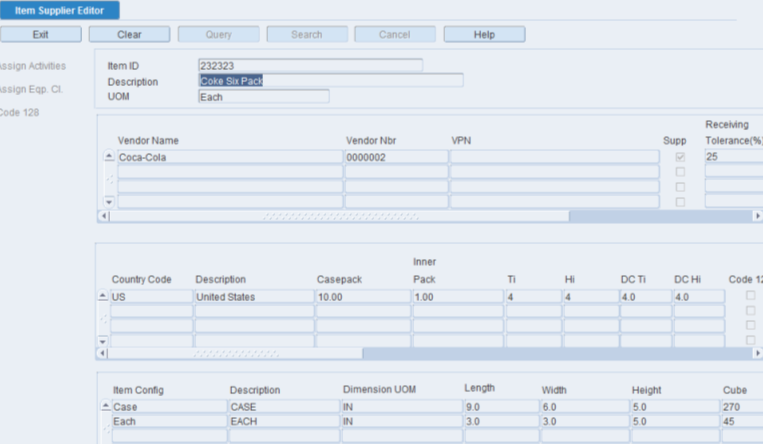The height and width of the screenshot is (445, 764).
Task: Toggle Code 128 checkbox for US row
Action: point(750,295)
